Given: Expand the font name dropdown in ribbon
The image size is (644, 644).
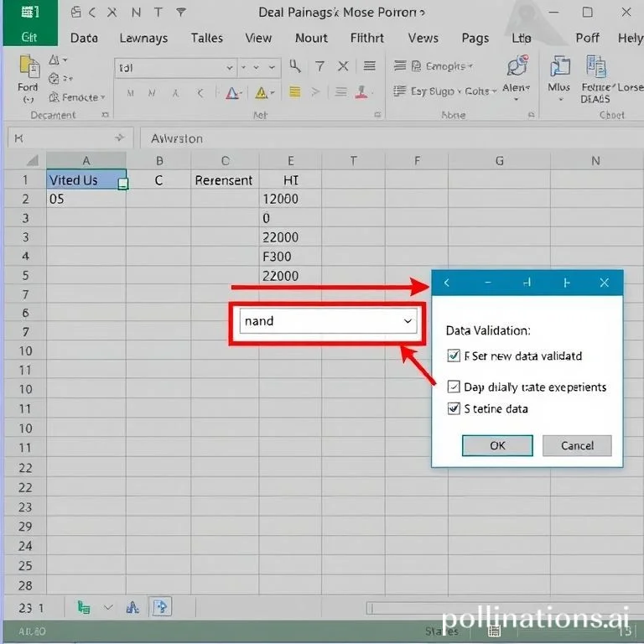Looking at the screenshot, I should pyautogui.click(x=230, y=68).
